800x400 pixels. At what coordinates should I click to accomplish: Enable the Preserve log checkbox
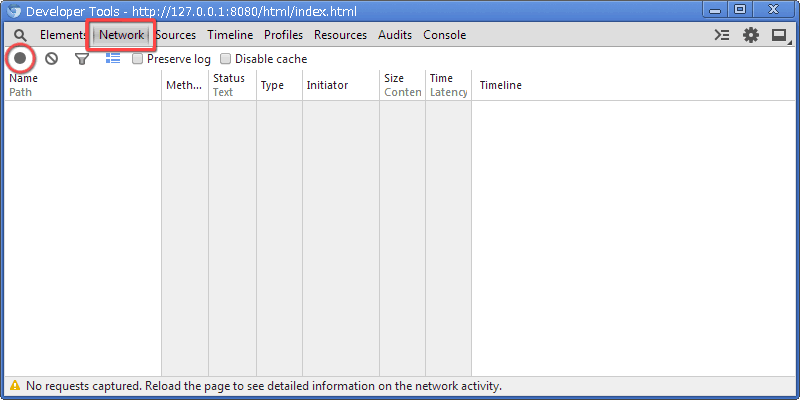click(x=138, y=59)
